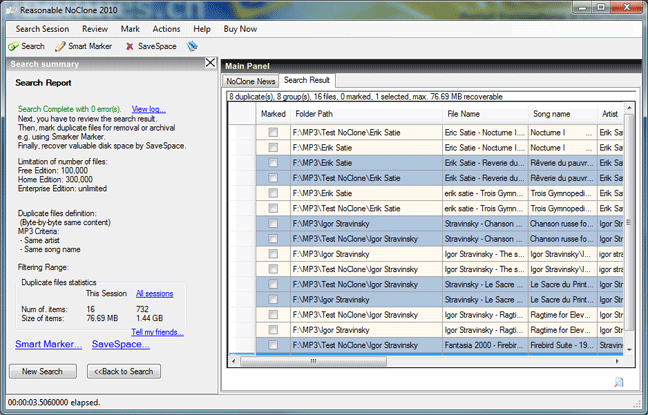This screenshot has width=648, height=415.
Task: Mark F:\MP3\Erik Satie Trois Gymn checkbox
Action: (273, 193)
